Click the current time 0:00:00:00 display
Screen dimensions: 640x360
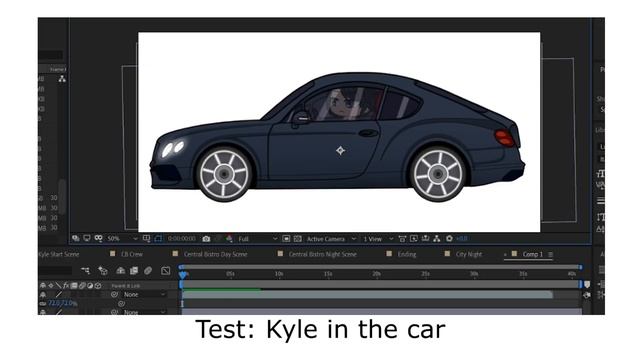pos(182,239)
